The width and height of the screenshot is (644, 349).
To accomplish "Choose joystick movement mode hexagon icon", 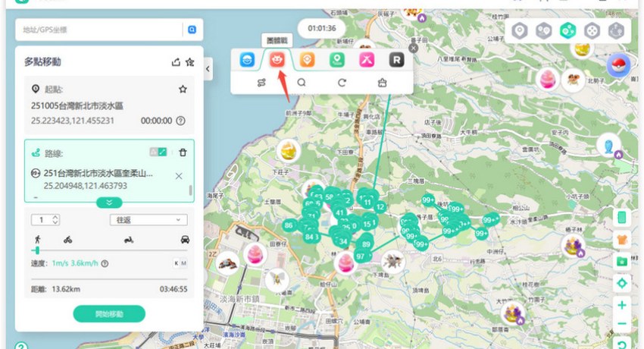I will pyautogui.click(x=592, y=31).
